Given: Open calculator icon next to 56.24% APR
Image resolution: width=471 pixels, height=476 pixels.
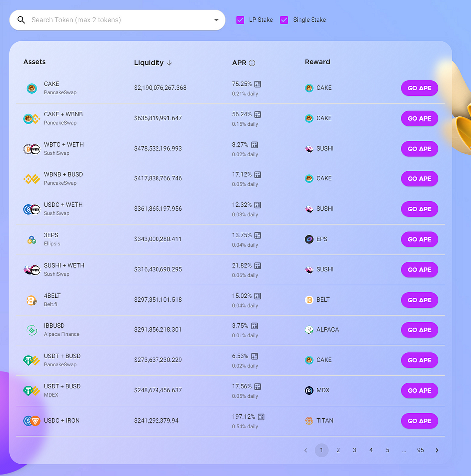Looking at the screenshot, I should tap(258, 115).
